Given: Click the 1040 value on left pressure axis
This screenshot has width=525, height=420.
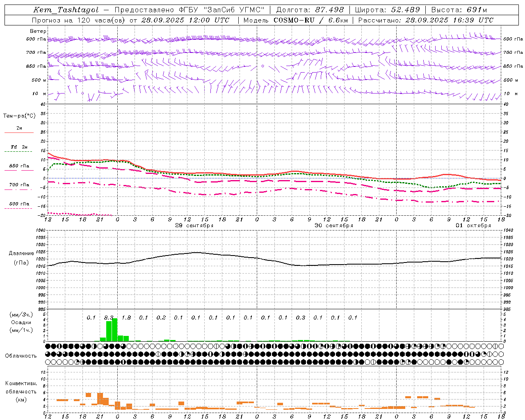Looking at the screenshot, I should point(40,231).
